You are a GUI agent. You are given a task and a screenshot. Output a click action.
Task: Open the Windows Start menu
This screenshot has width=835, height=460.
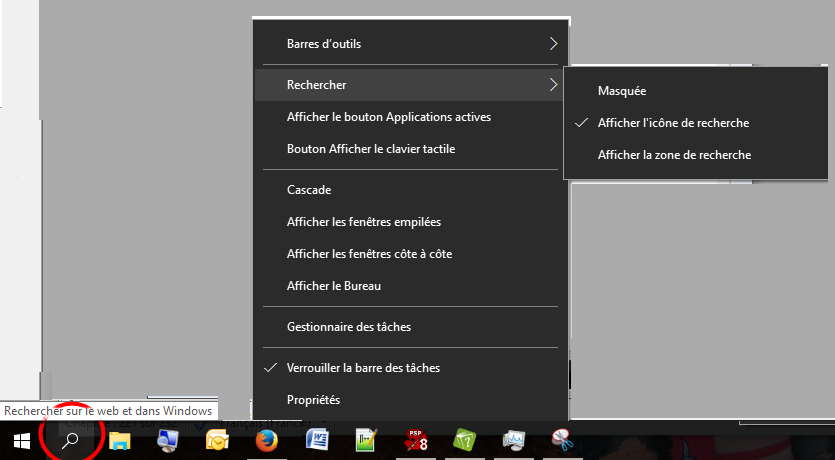click(x=21, y=440)
